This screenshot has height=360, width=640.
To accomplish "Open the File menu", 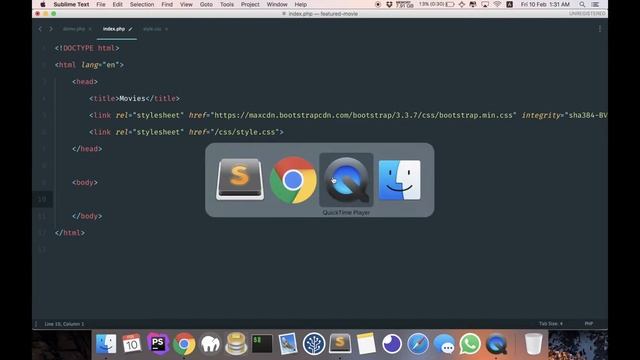I will pos(101,4).
